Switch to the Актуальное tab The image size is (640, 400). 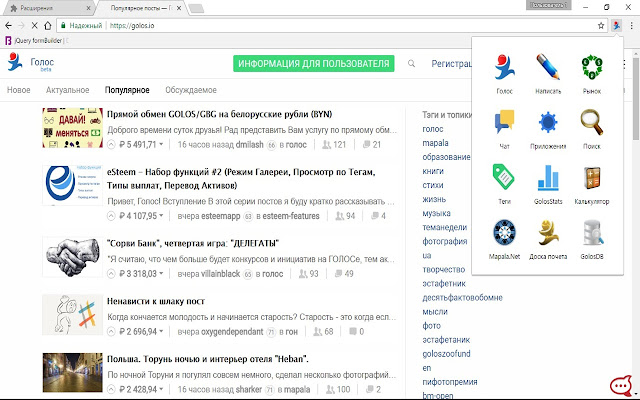coord(67,90)
